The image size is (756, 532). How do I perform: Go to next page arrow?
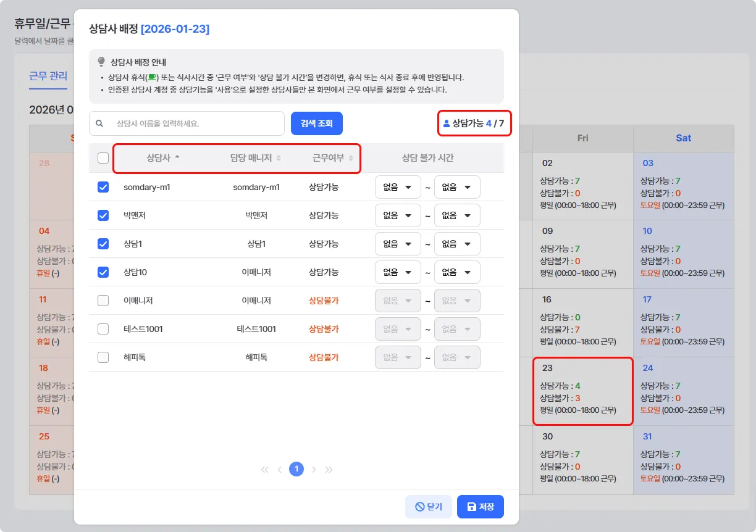coord(314,470)
